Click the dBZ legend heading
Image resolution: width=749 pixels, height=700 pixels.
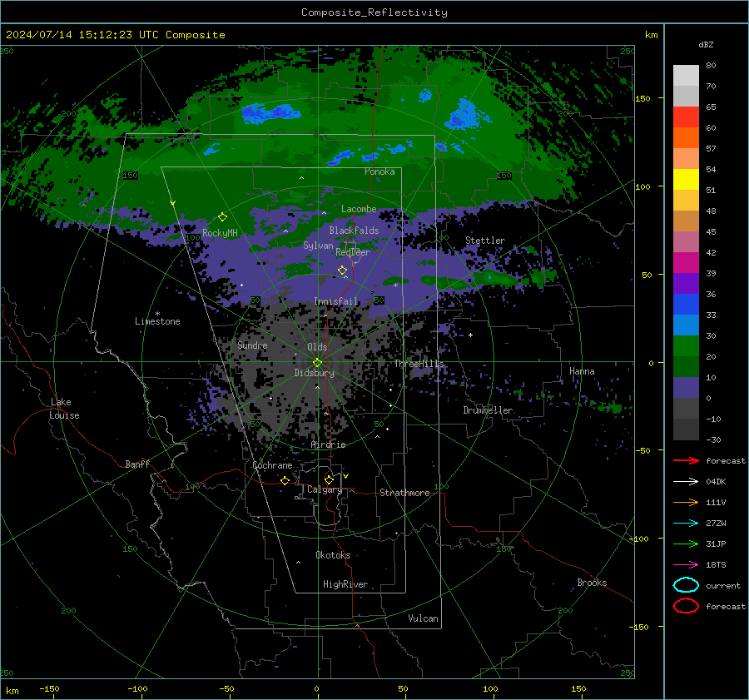(x=706, y=44)
